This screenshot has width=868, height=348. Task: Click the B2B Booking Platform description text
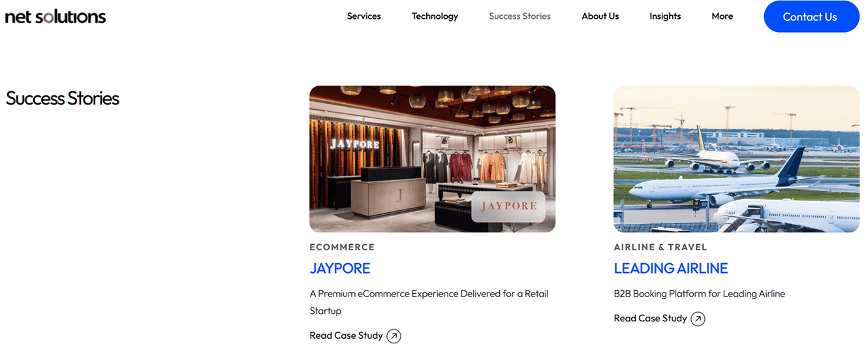(699, 294)
